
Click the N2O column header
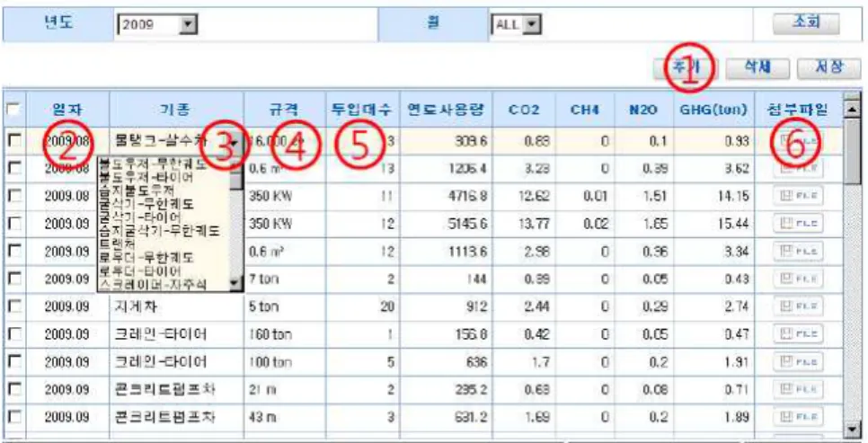[642, 111]
